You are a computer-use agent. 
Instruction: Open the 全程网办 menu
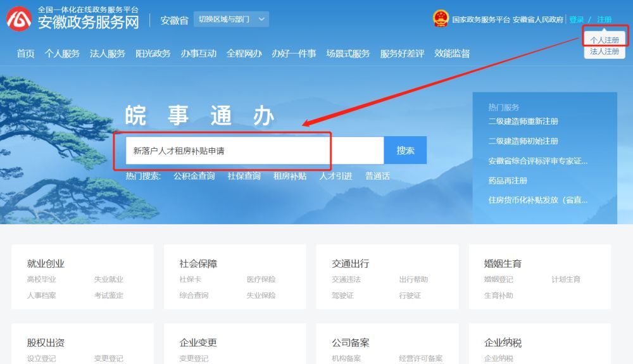click(x=244, y=54)
